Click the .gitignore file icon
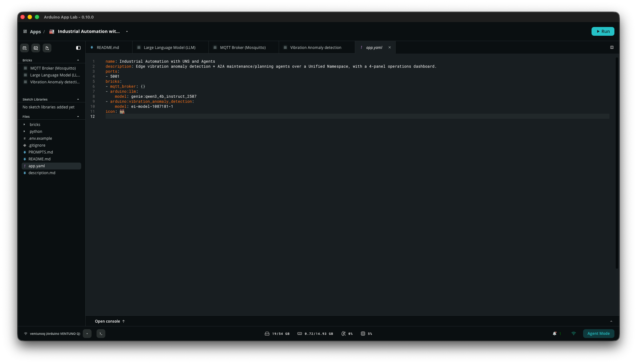Screen dimensions: 637x364 [25, 145]
